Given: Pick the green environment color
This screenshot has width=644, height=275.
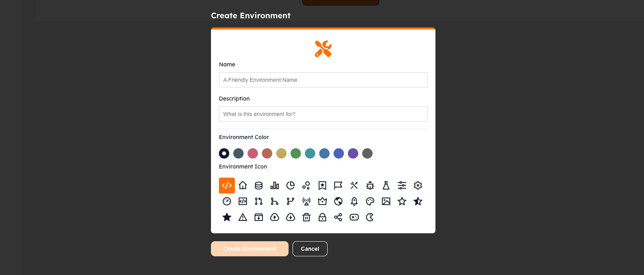Looking at the screenshot, I should click(296, 153).
